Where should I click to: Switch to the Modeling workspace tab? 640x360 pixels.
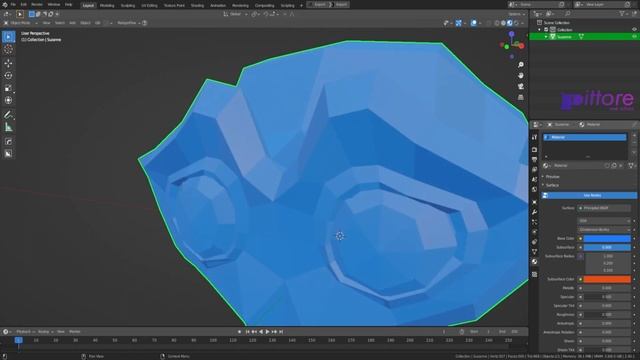pyautogui.click(x=107, y=5)
